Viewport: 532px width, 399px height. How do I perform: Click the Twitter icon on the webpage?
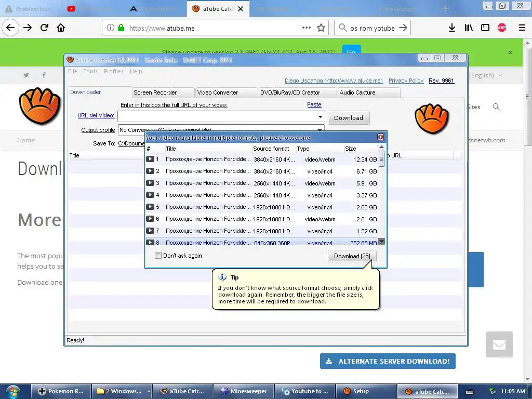point(26,75)
